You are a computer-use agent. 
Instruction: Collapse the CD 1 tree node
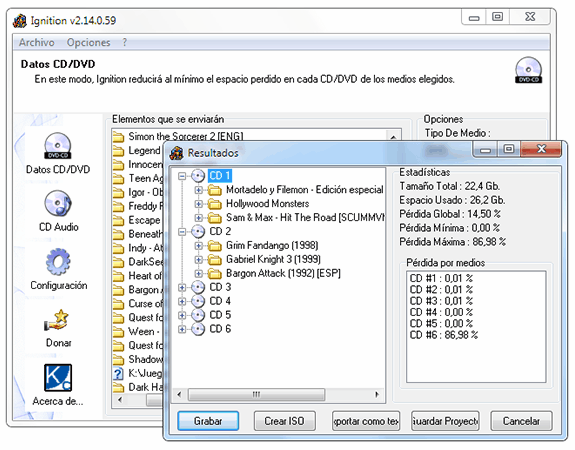(x=182, y=176)
